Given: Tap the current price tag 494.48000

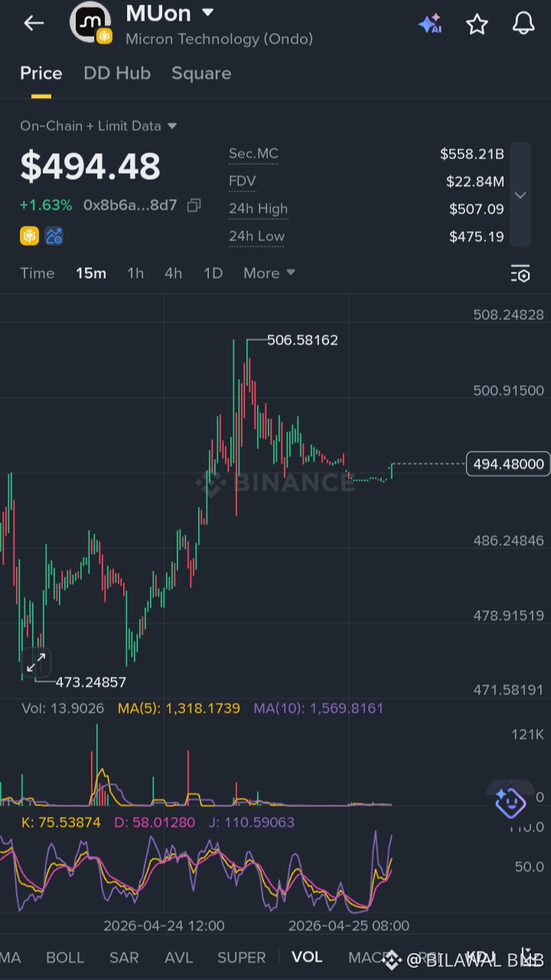Looking at the screenshot, I should pyautogui.click(x=508, y=464).
